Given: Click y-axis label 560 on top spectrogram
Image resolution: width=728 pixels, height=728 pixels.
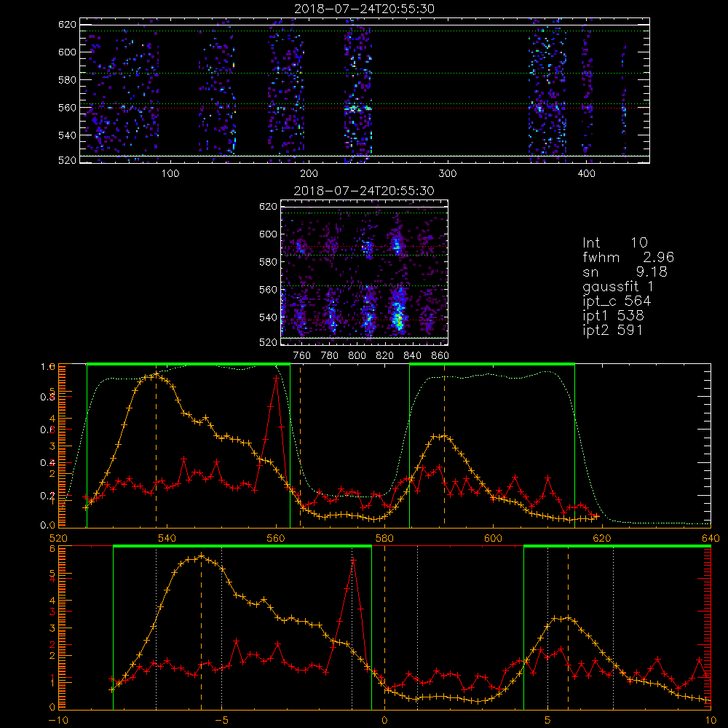Looking at the screenshot, I should click(x=67, y=108).
